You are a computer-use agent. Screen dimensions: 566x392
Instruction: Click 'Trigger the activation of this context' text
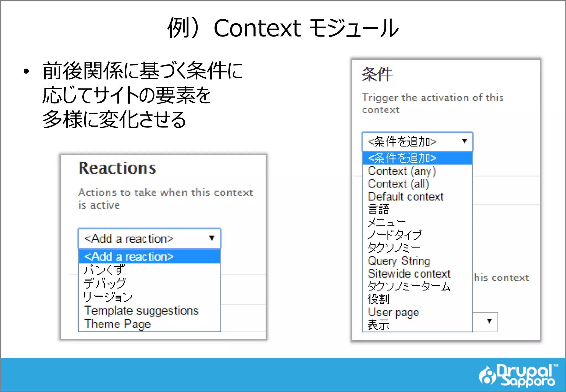(x=433, y=104)
